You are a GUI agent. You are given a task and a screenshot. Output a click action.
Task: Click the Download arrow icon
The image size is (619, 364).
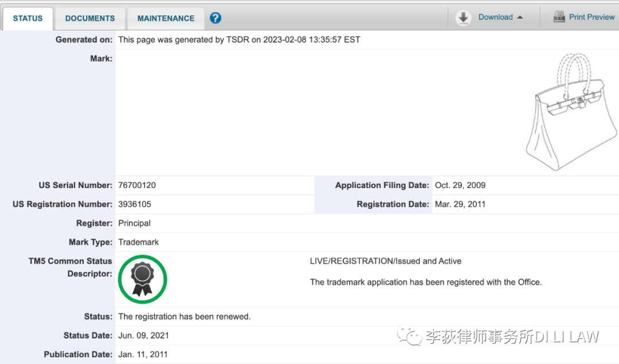464,18
